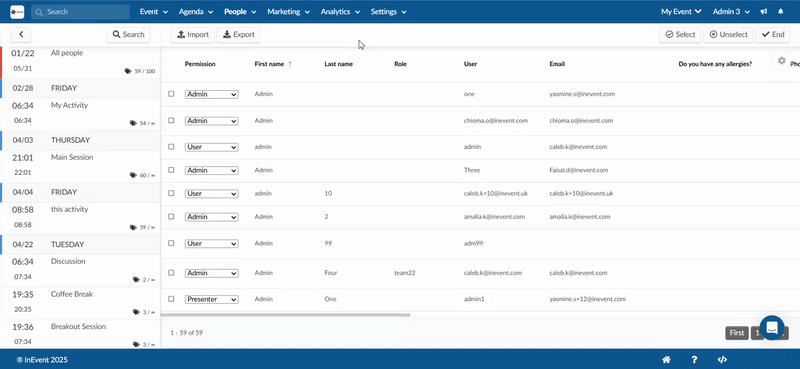Tick checkbox for yasmine.s@inevent.com row

click(171, 94)
